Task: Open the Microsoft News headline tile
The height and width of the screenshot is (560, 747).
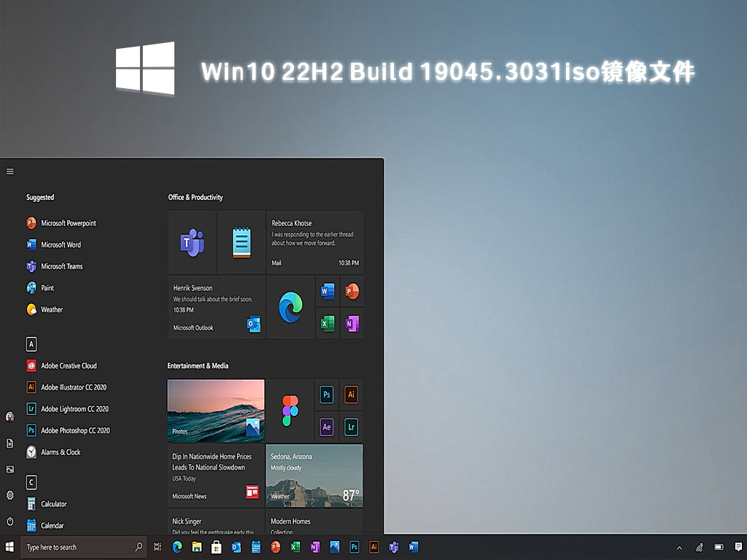Action: click(x=216, y=476)
